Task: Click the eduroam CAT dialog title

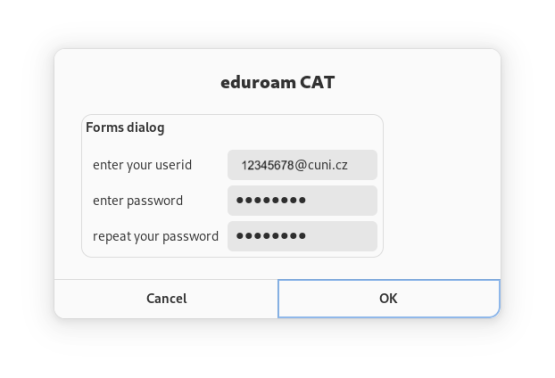Action: (x=278, y=82)
